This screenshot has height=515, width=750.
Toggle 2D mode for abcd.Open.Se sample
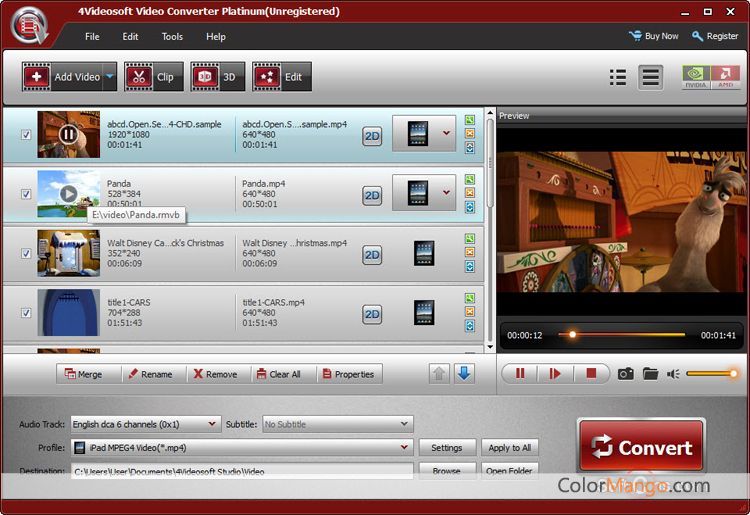click(372, 136)
